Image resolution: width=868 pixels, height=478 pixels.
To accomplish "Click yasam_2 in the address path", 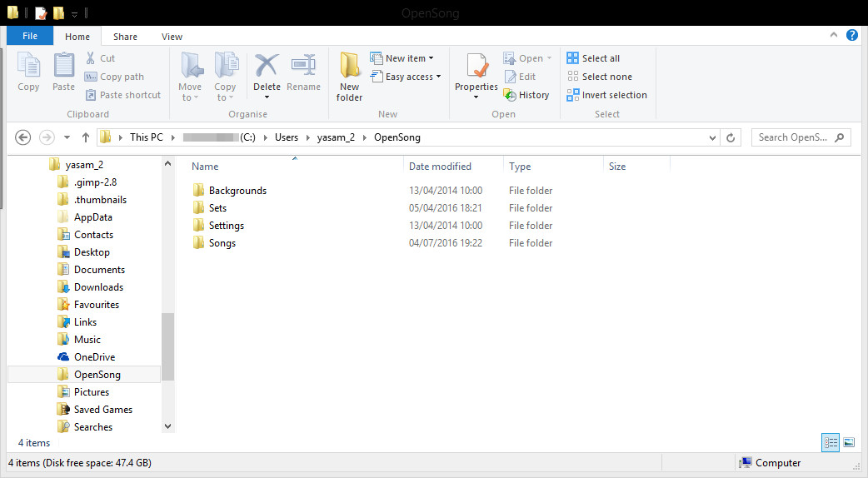I will [x=336, y=137].
